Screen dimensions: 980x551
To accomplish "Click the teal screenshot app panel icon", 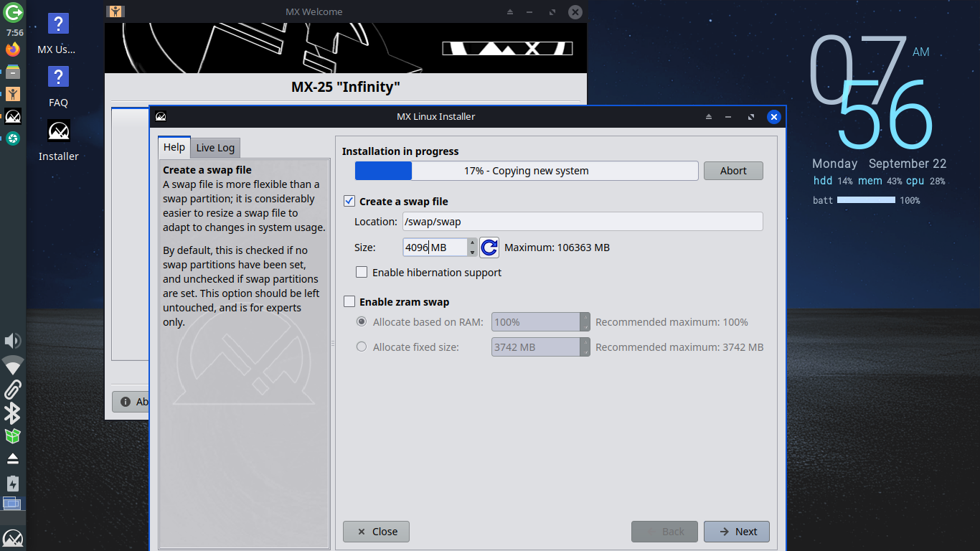I will (12, 138).
